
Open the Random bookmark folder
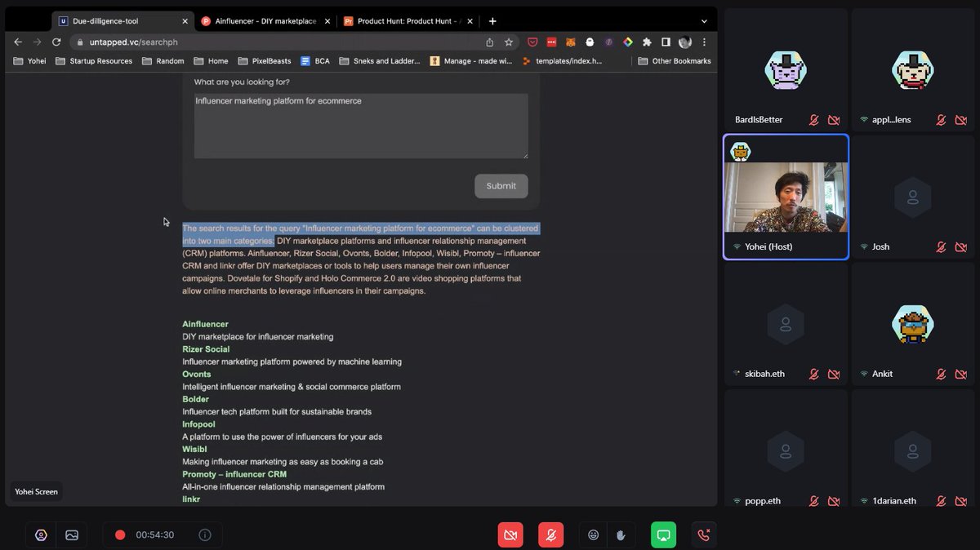tap(163, 61)
